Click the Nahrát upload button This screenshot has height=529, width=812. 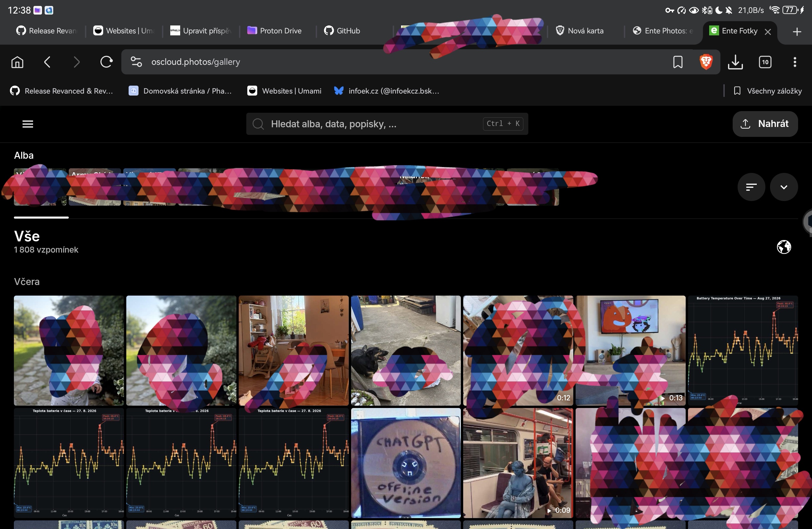point(765,124)
